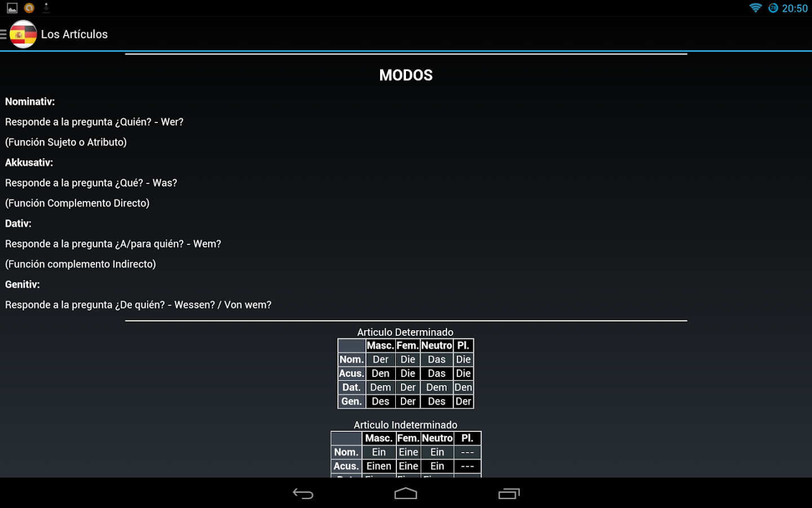Click the Gen. row label in Determinado table
The height and width of the screenshot is (508, 812).
click(x=351, y=402)
